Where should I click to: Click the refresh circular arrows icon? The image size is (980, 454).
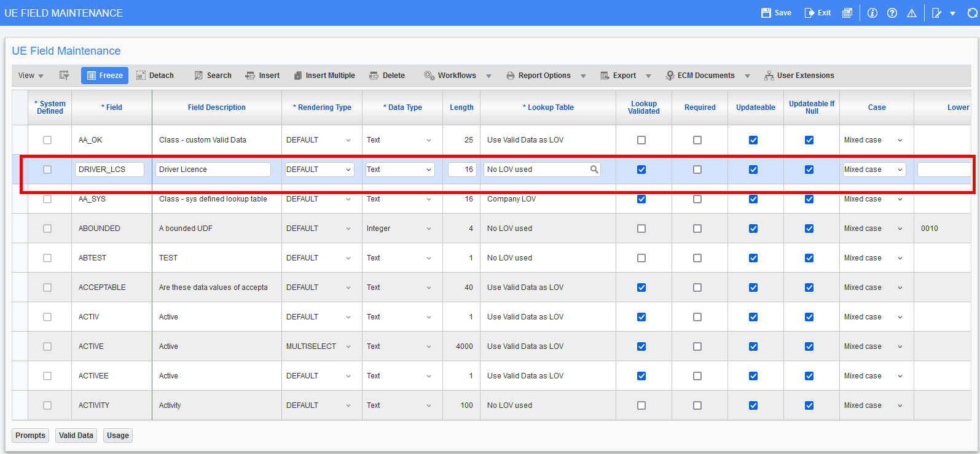[x=973, y=13]
